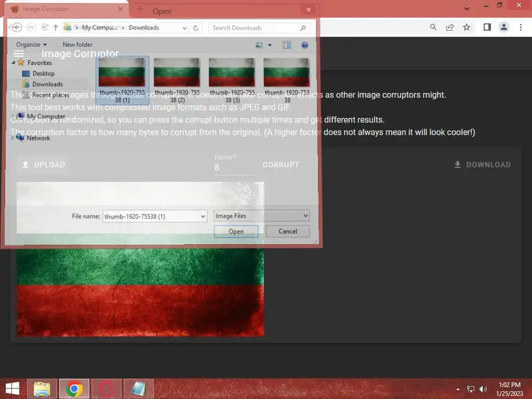
Task: Open Chrome profile icon
Action: [x=504, y=27]
